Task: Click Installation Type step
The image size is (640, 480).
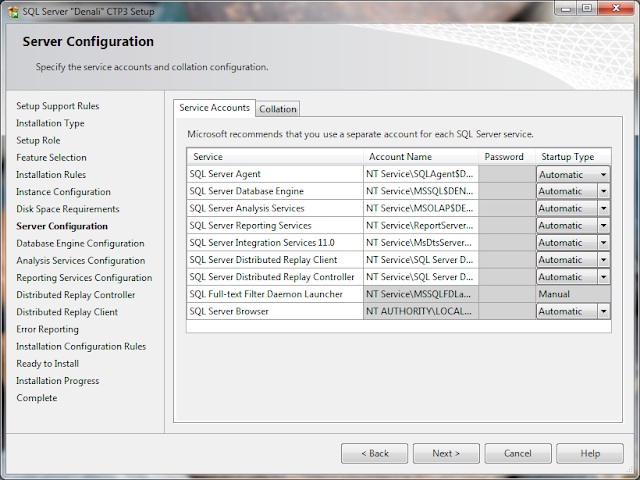Action: [x=50, y=123]
